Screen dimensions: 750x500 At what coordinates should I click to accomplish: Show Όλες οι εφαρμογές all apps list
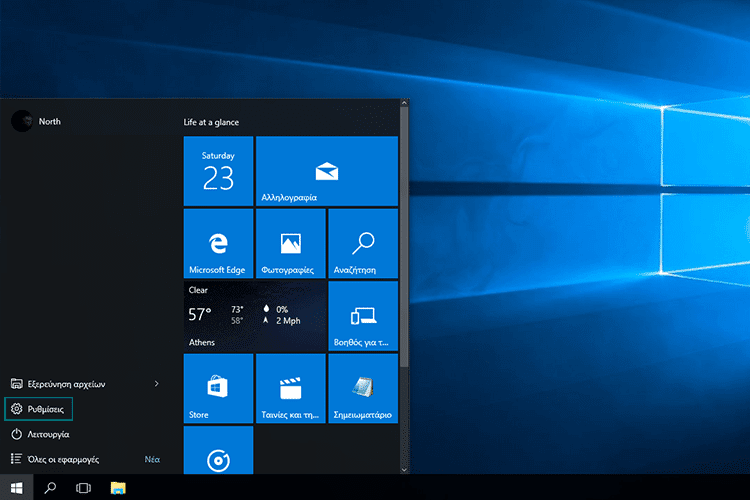click(55, 459)
